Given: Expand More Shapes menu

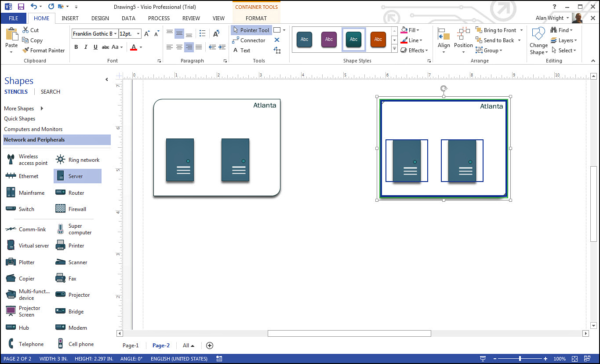Looking at the screenshot, I should click(24, 109).
